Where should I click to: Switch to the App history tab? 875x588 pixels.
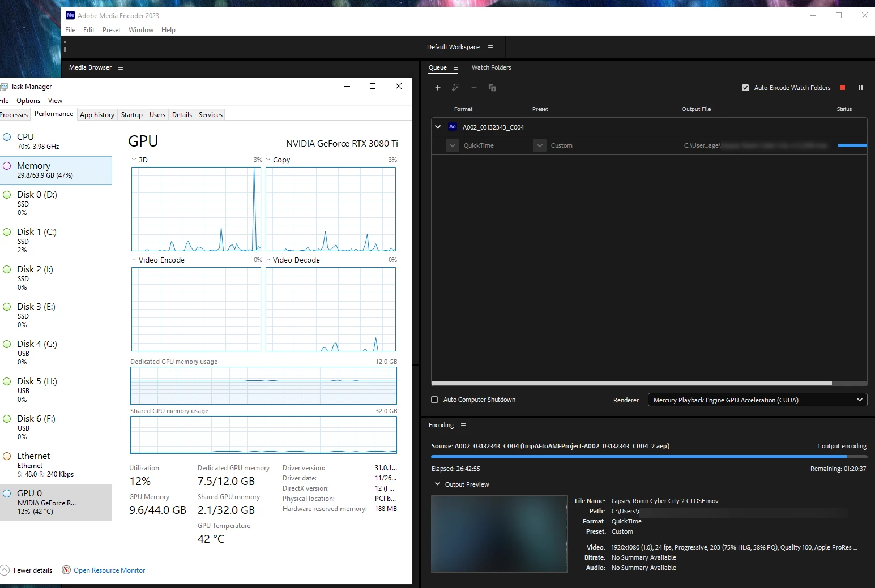[x=97, y=115]
